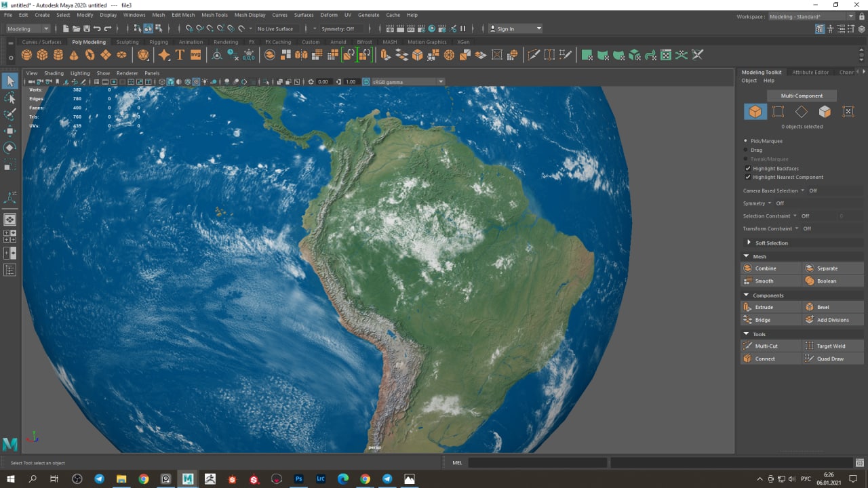
Task: Click the Boolean button
Action: [x=833, y=281]
